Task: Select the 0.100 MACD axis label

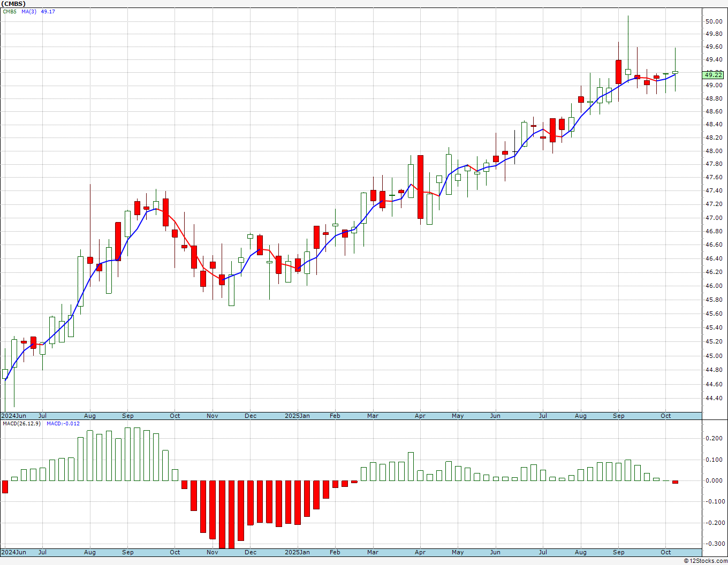Action: 713,460
